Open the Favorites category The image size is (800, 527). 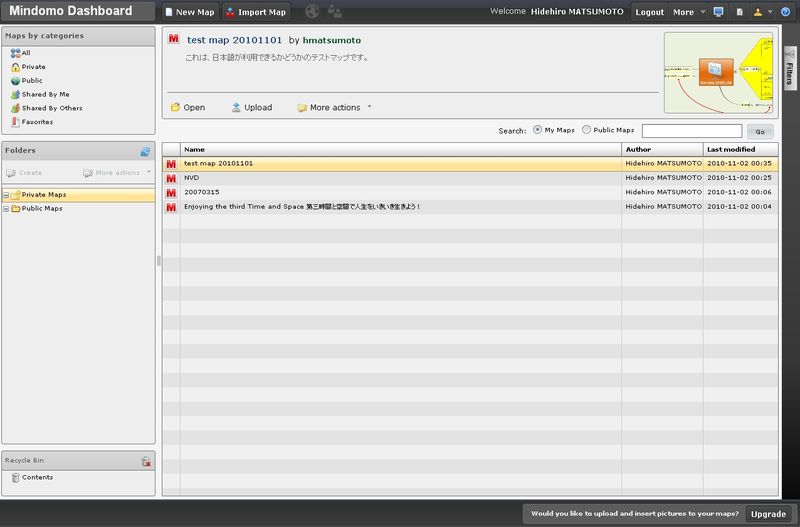point(32,122)
